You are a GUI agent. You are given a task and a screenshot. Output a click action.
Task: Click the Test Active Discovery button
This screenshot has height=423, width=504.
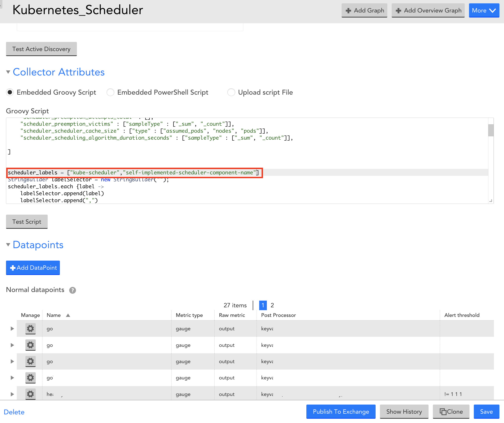[41, 49]
